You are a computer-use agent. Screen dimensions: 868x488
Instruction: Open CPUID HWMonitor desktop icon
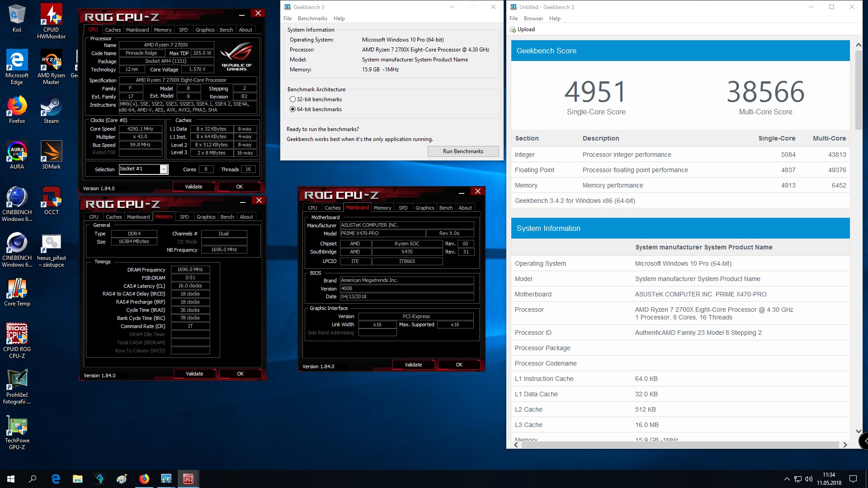coord(51,21)
